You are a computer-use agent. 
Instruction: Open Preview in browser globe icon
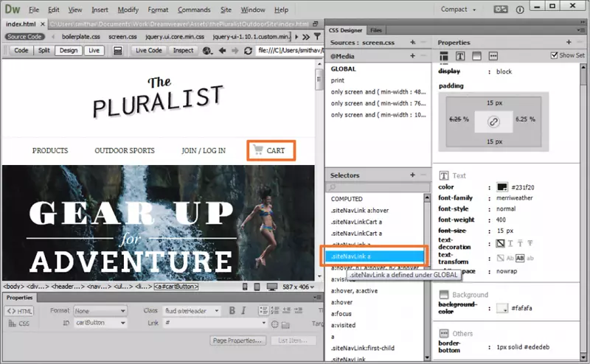[x=207, y=50]
